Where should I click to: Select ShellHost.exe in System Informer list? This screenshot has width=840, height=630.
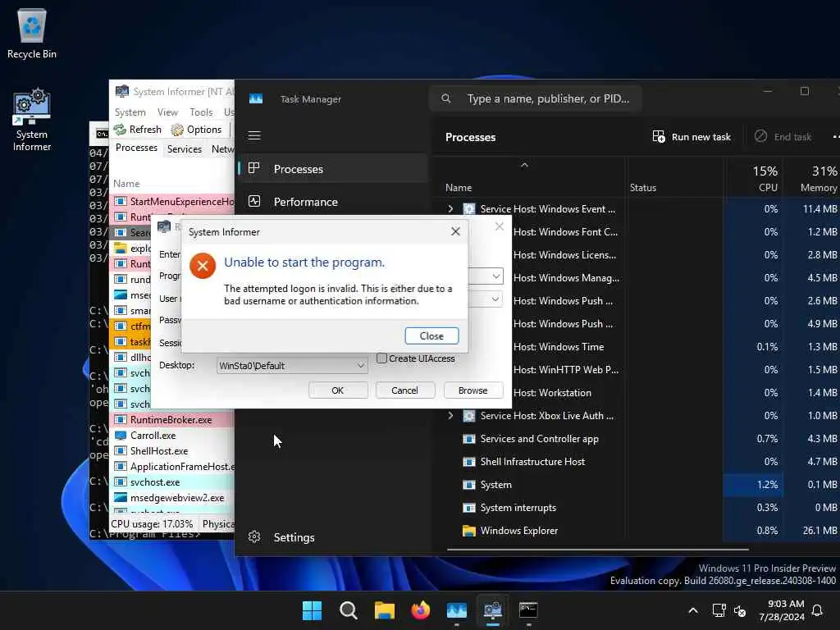tap(172, 451)
